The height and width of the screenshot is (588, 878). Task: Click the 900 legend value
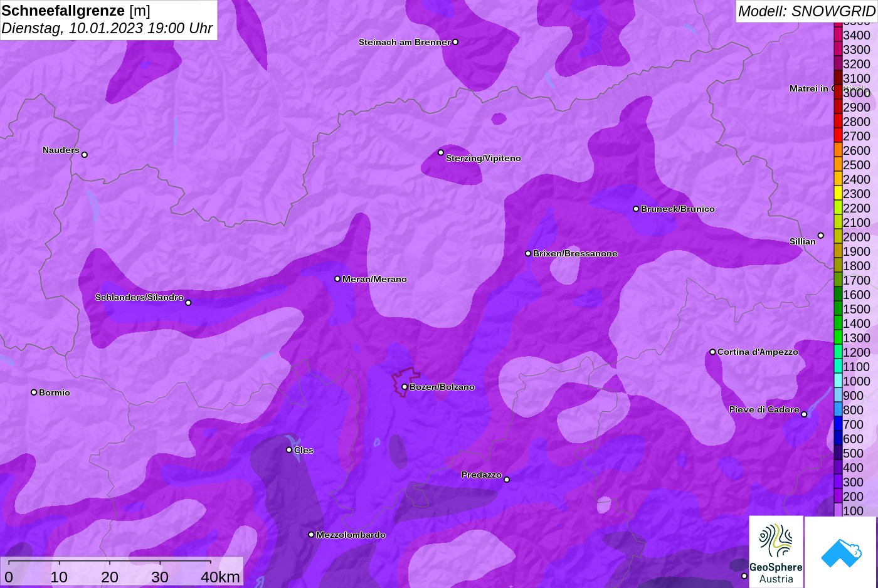tap(854, 396)
